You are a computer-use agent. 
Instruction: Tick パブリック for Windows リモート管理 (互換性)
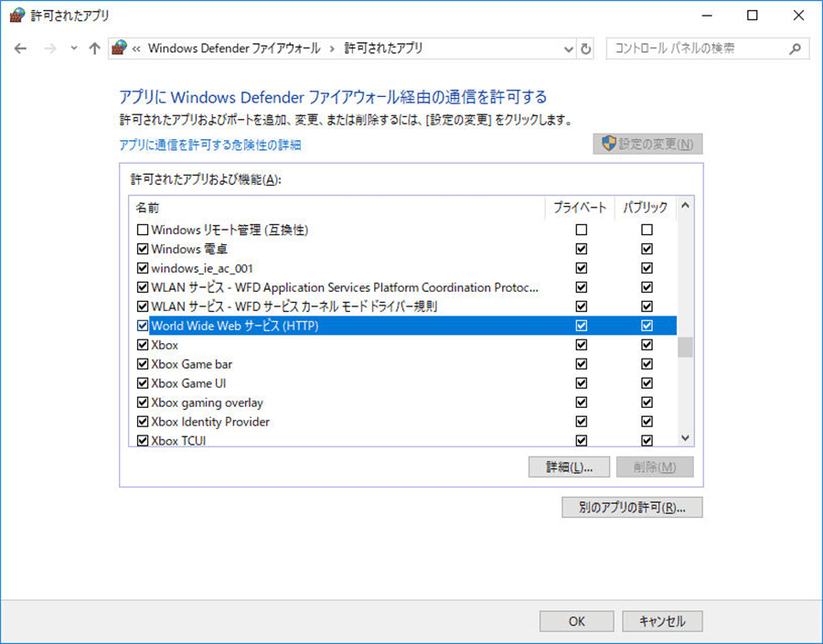point(647,230)
